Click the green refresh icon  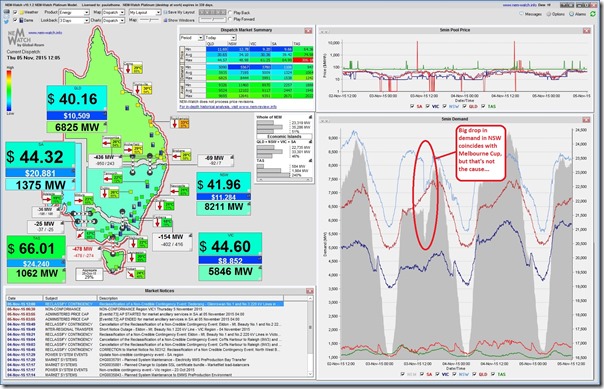(x=593, y=14)
